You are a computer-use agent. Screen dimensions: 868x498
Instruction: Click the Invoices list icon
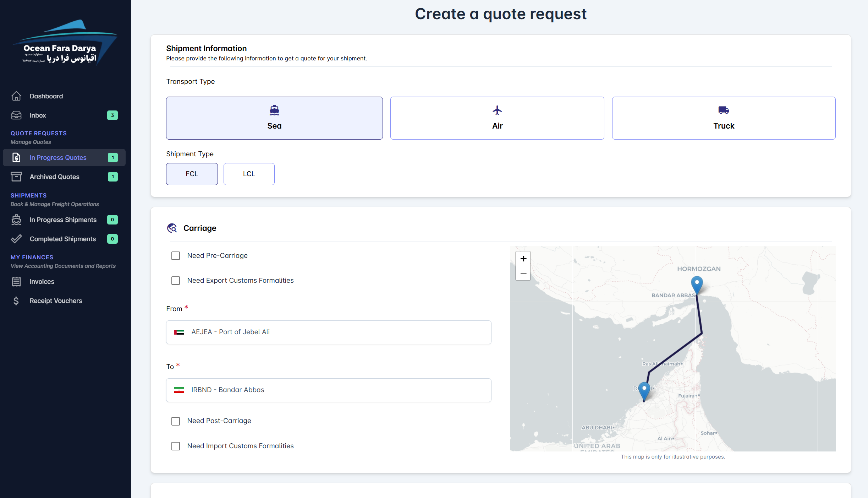pos(16,281)
